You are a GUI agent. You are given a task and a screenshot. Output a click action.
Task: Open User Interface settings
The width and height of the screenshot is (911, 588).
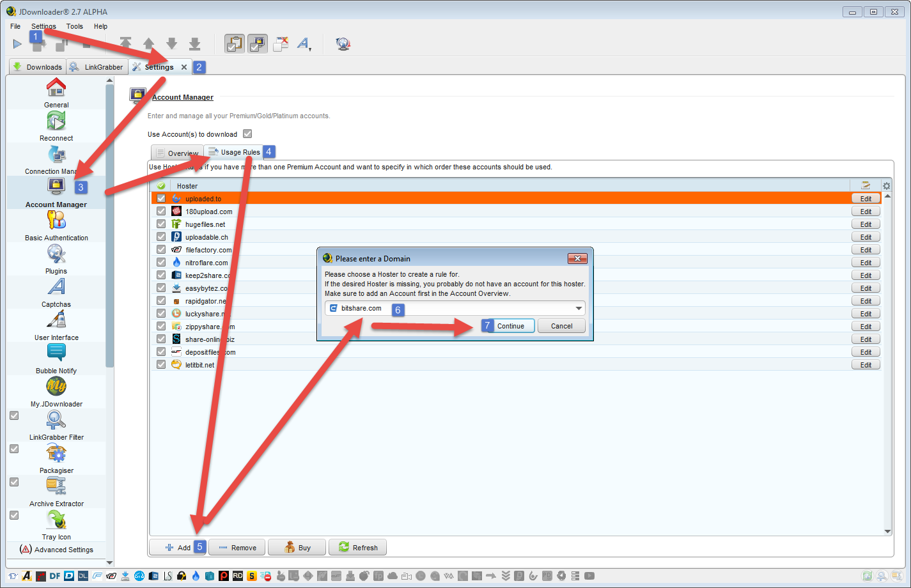[56, 325]
